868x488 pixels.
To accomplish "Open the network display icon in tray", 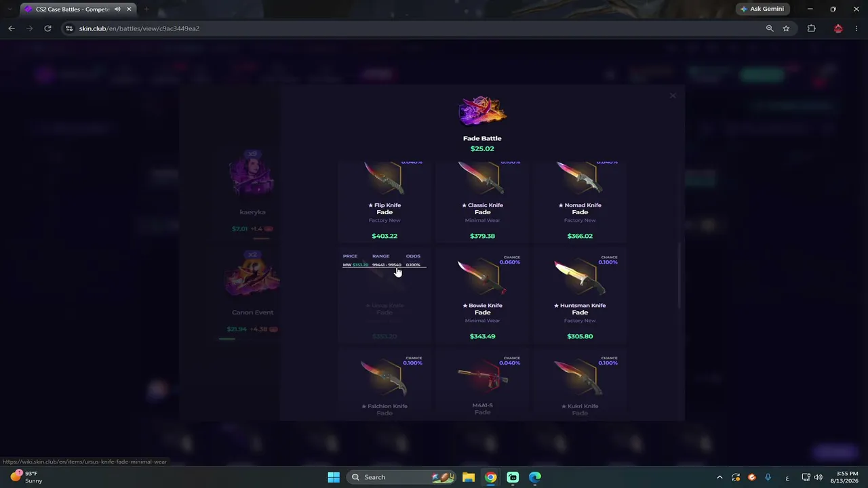I will coord(806,477).
